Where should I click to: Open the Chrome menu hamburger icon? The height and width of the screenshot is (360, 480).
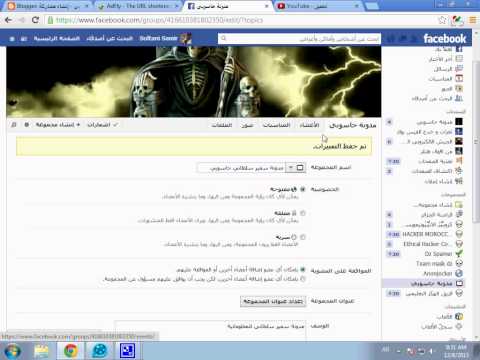(x=472, y=20)
